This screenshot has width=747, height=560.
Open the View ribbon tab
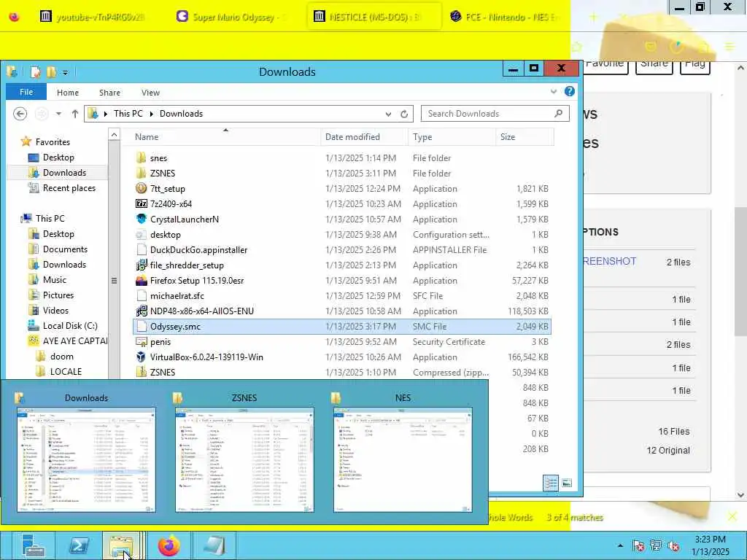[150, 93]
